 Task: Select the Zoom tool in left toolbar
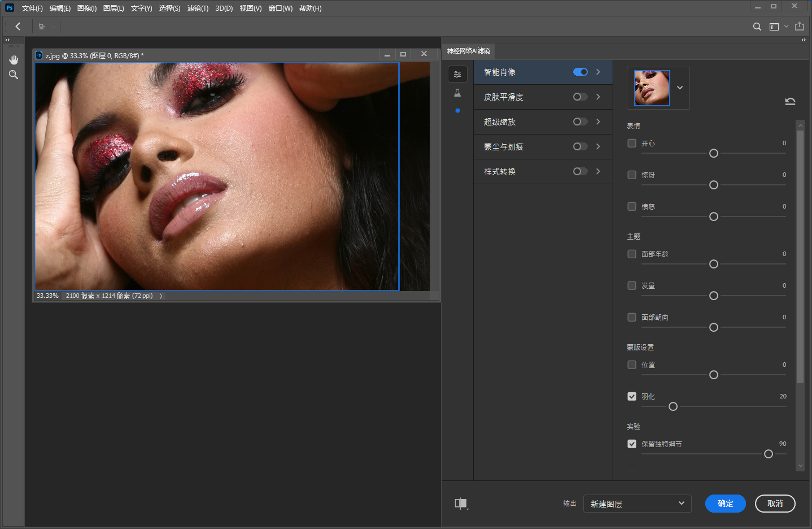(x=14, y=75)
